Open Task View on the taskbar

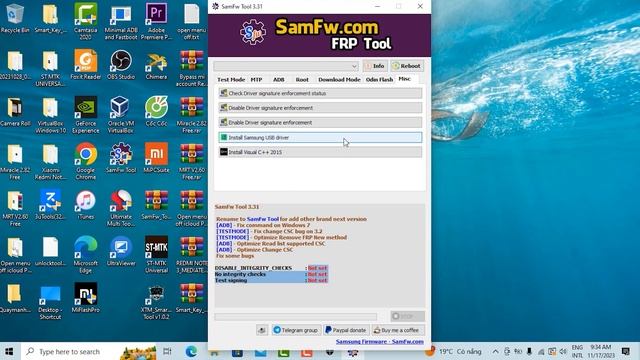click(x=167, y=351)
